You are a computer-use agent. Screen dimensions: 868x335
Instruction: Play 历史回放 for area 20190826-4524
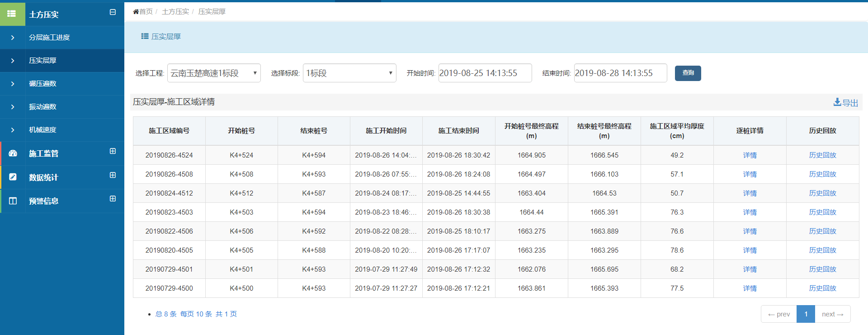[823, 155]
